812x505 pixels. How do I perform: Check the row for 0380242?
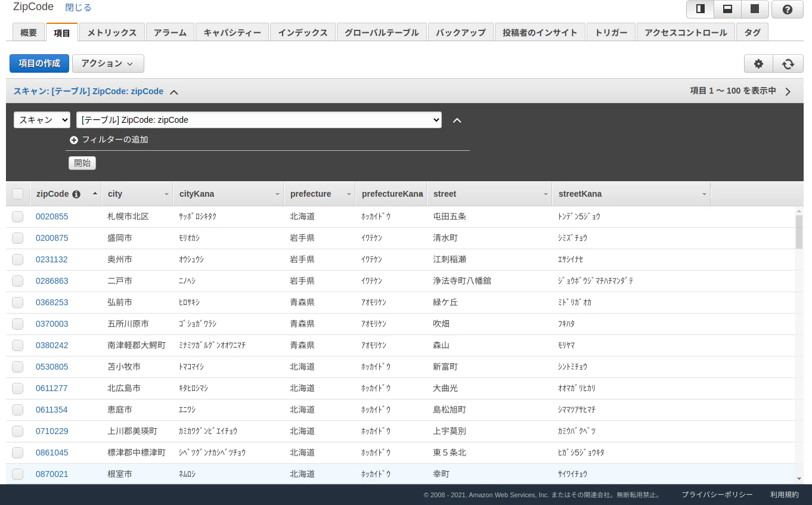pos(17,345)
